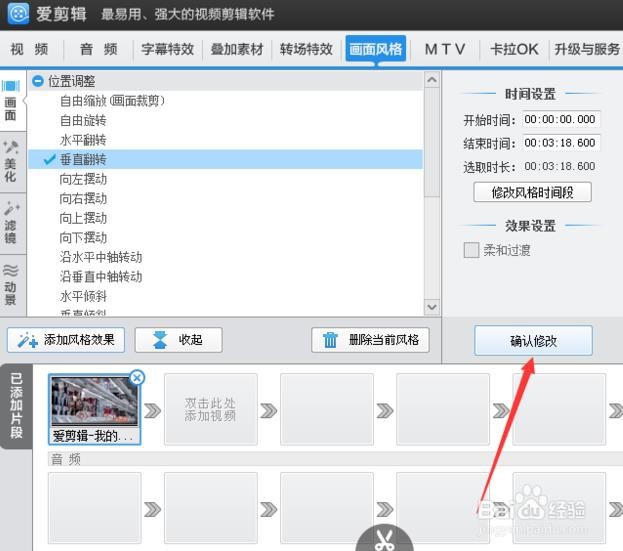Select the 爱剪辑-我的 video clip thumbnail
Image resolution: width=623 pixels, height=551 pixels.
click(x=95, y=408)
